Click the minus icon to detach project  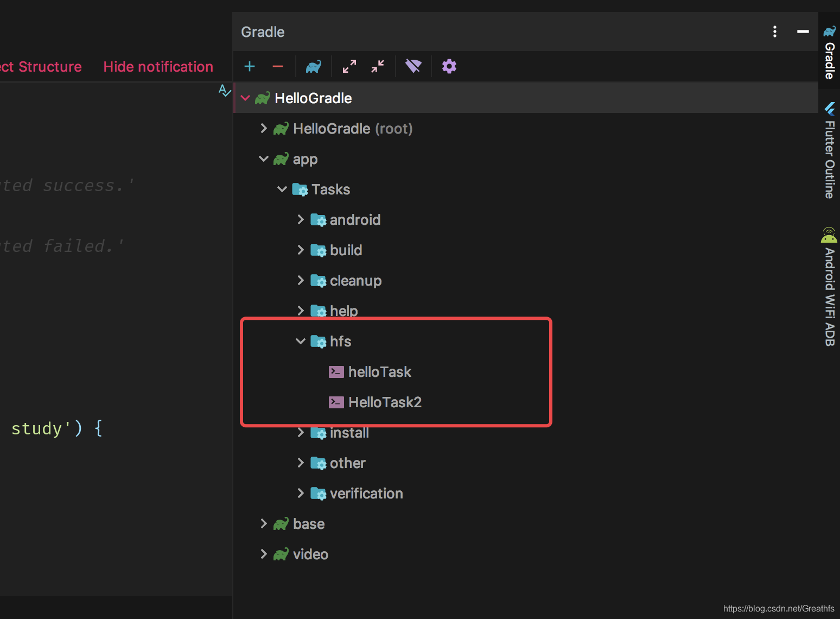click(x=278, y=66)
